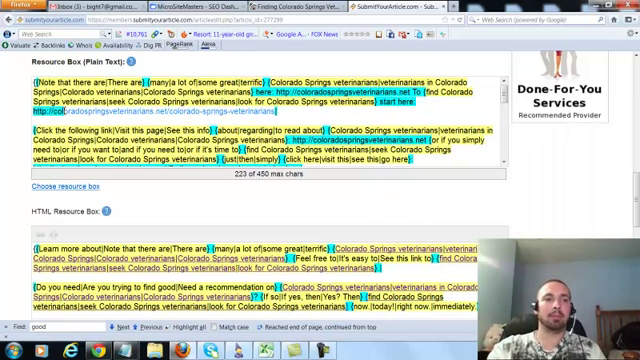Click the resource box textarea scrollbar down arrow

coord(504,162)
